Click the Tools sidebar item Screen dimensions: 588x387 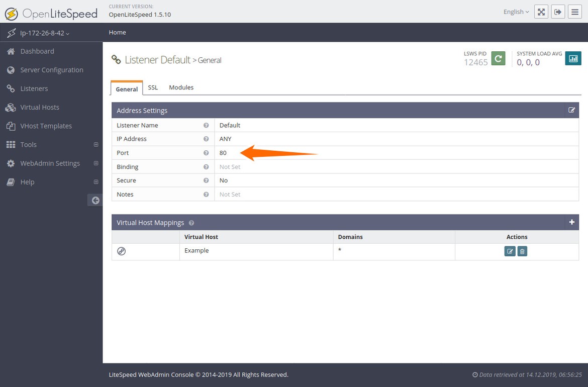(29, 144)
